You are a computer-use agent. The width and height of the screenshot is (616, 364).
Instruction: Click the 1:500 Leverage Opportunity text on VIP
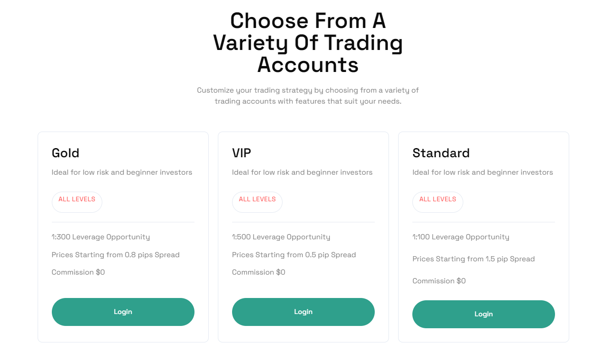point(281,237)
